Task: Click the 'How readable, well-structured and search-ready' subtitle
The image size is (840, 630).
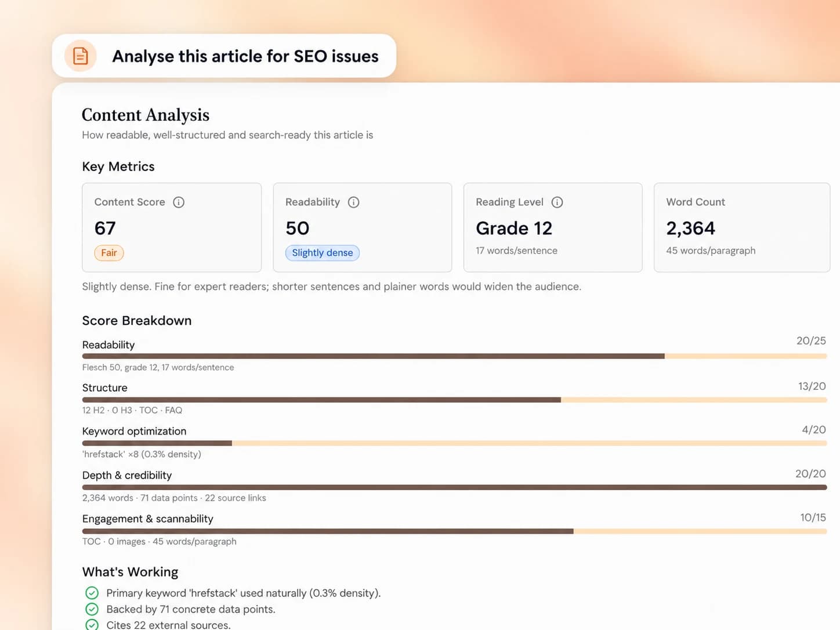Action: (227, 135)
